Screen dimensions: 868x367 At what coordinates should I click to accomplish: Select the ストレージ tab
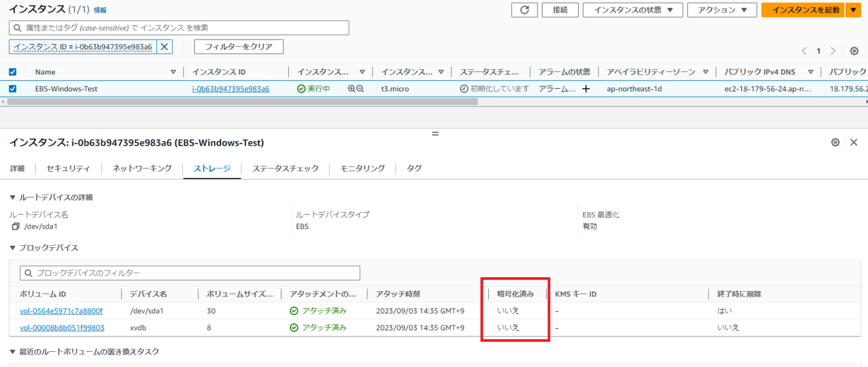point(212,168)
